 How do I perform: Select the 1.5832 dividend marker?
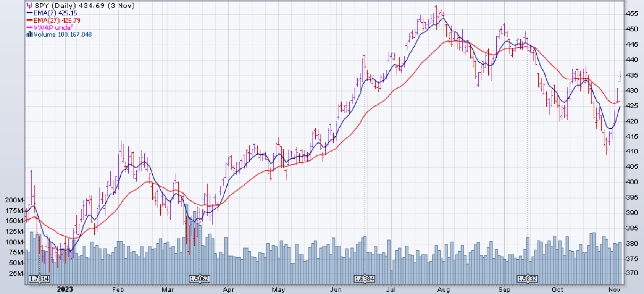(x=527, y=279)
